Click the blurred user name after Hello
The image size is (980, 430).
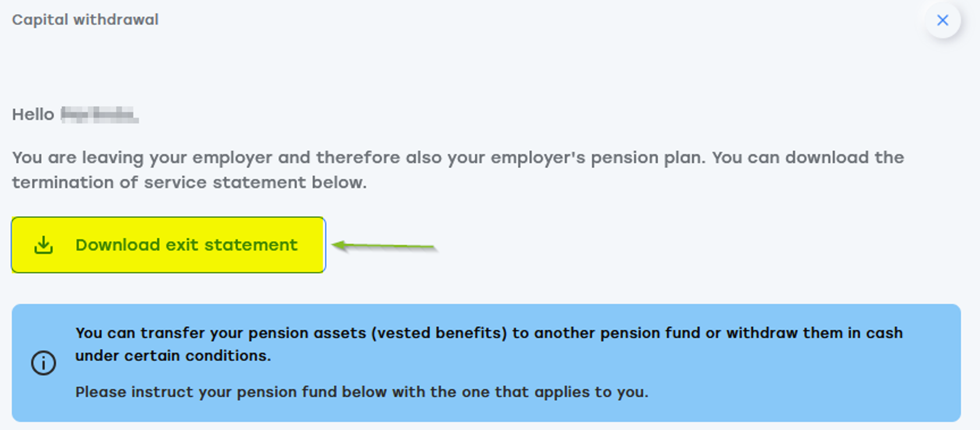tap(100, 115)
